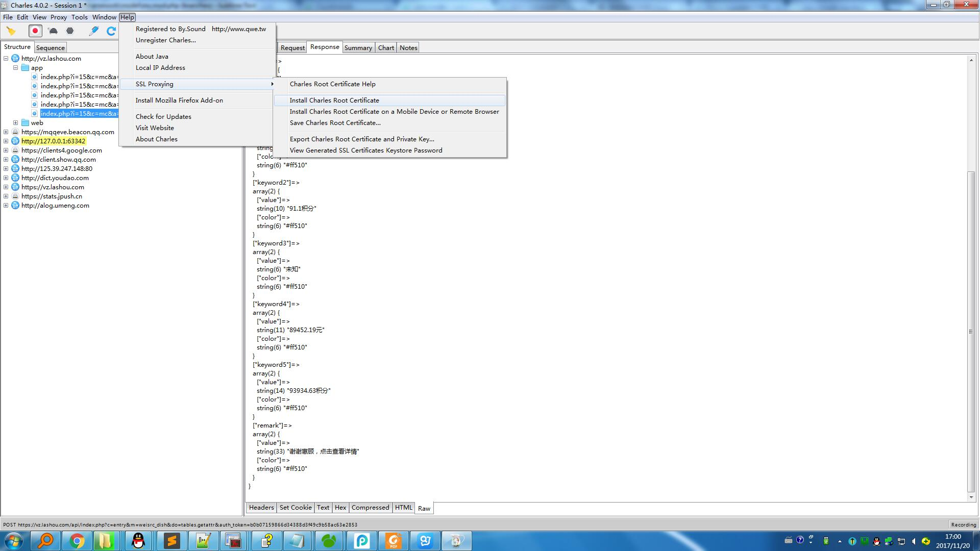Click the Headers view button

coord(261,508)
